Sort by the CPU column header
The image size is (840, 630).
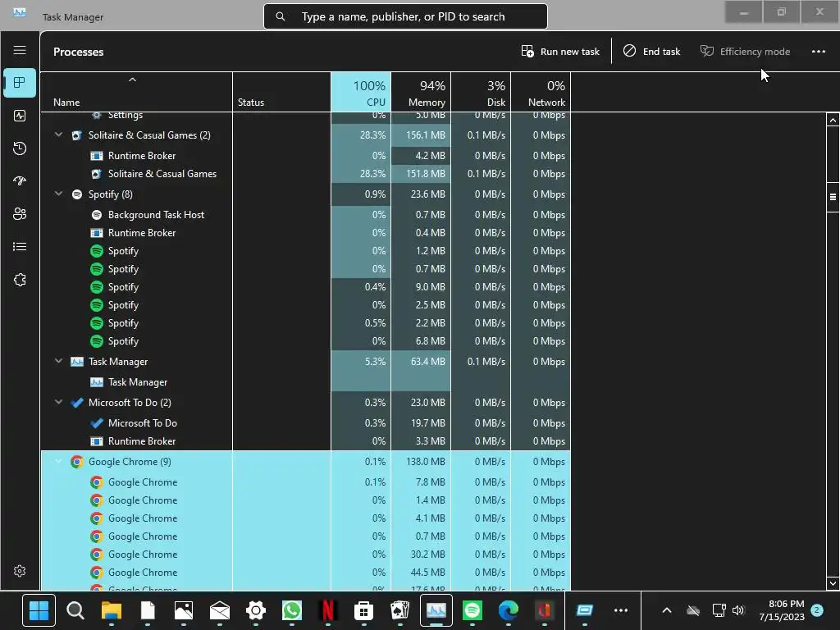point(361,92)
